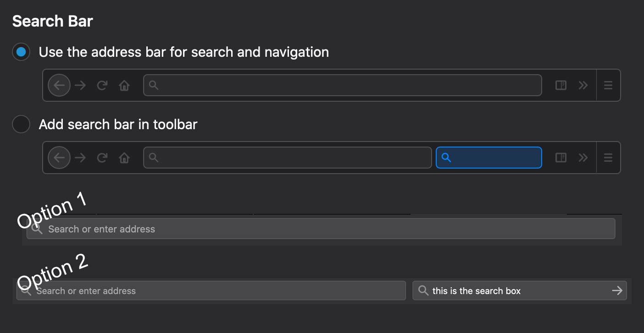Click sidebar icon in the address-bar-only toolbar preview
This screenshot has height=333, width=644.
561,85
